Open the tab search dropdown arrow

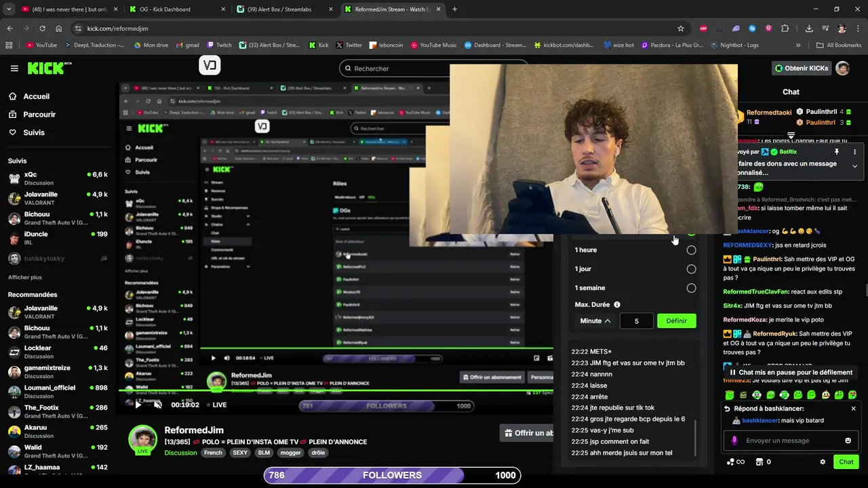(x=8, y=9)
